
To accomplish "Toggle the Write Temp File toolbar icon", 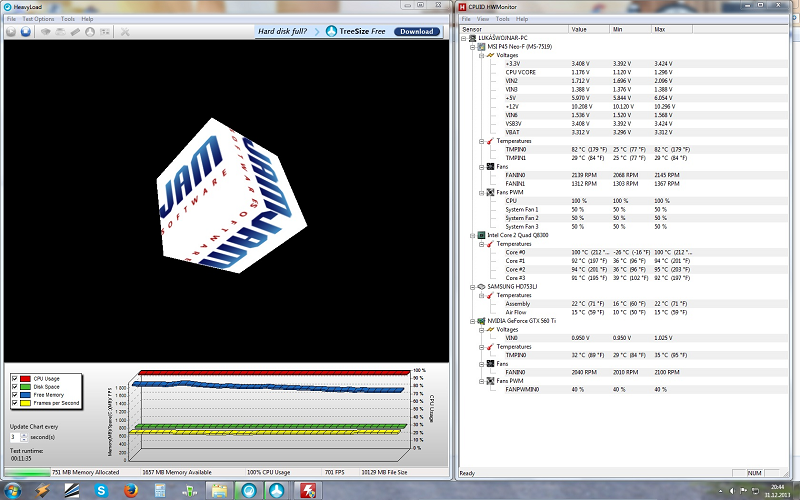I will [60, 32].
